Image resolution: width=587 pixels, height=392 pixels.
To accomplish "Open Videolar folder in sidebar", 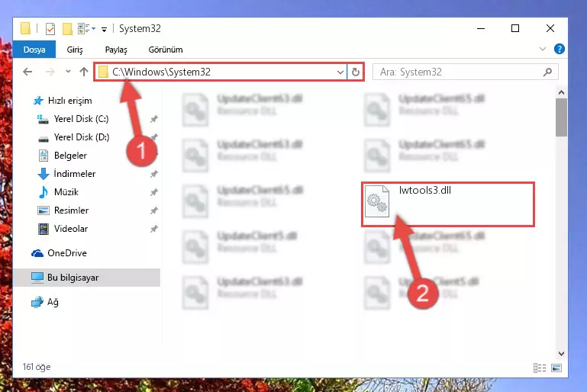I will tap(71, 229).
